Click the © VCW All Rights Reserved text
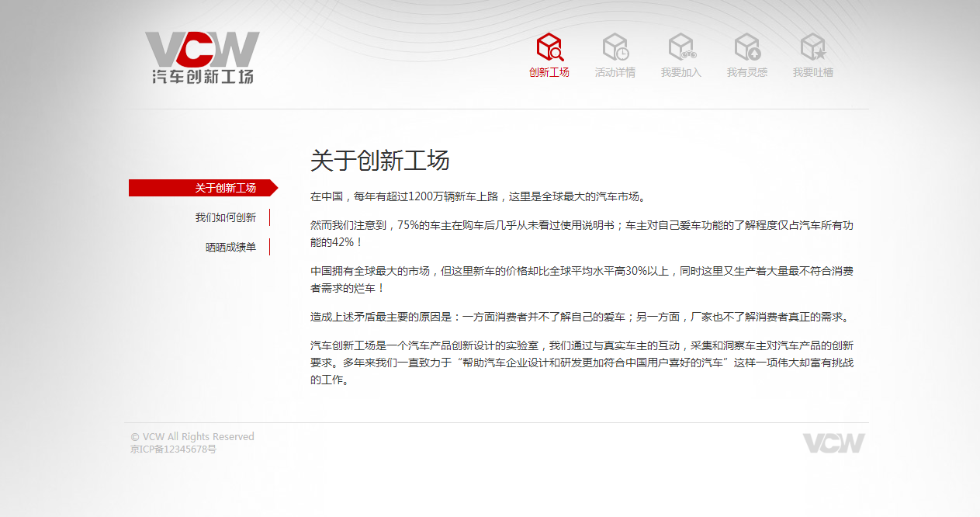The width and height of the screenshot is (980, 517). point(192,436)
